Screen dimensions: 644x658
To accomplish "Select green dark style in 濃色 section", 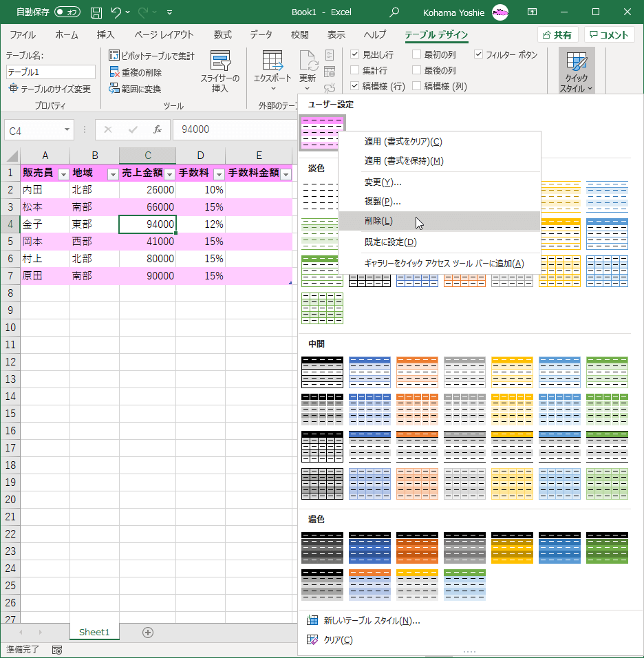I will pyautogui.click(x=607, y=548).
